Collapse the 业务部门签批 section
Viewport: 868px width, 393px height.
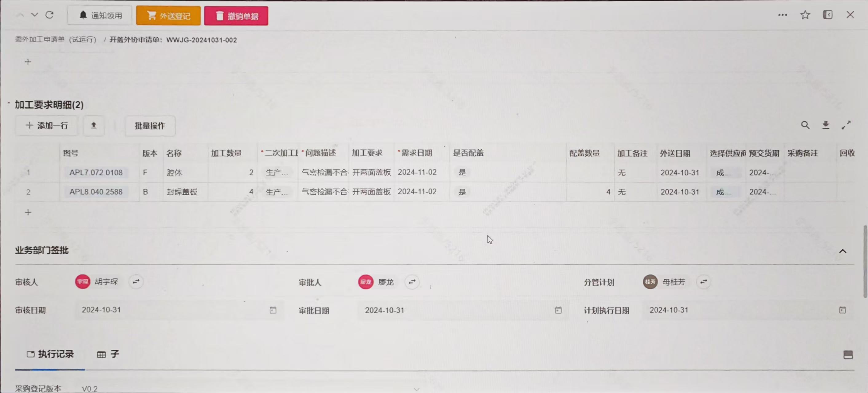click(842, 251)
